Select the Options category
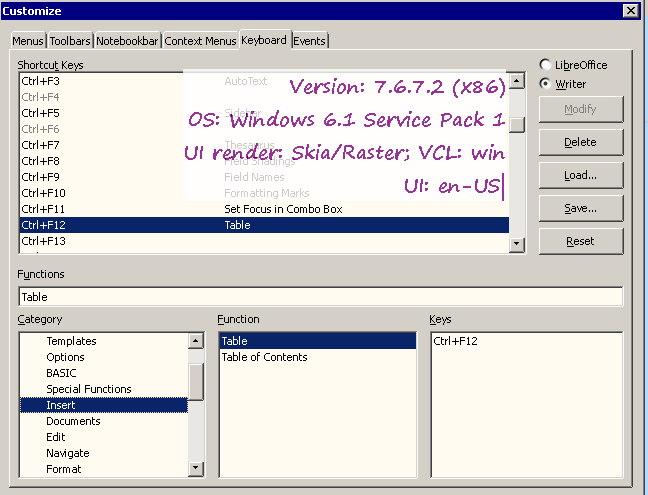Viewport: 648px width, 495px height. pos(104,357)
